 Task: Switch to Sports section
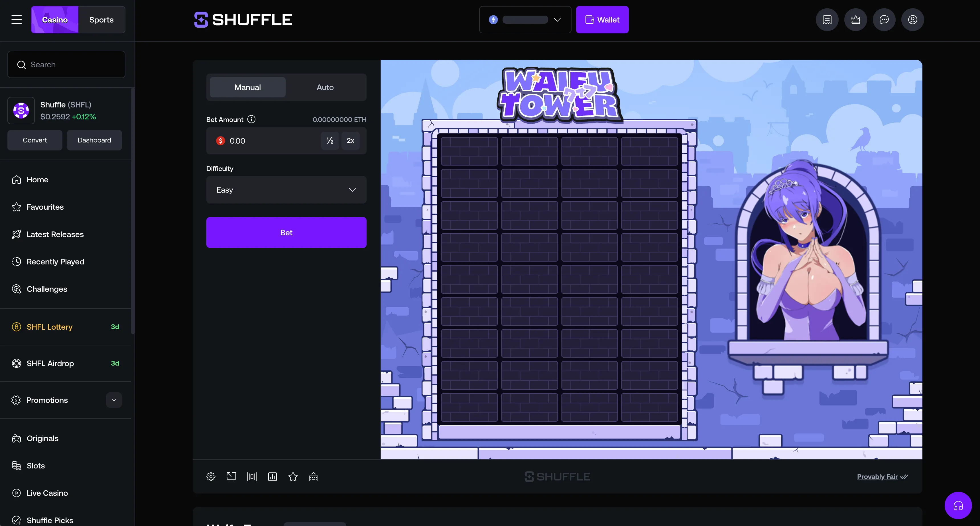pos(101,20)
